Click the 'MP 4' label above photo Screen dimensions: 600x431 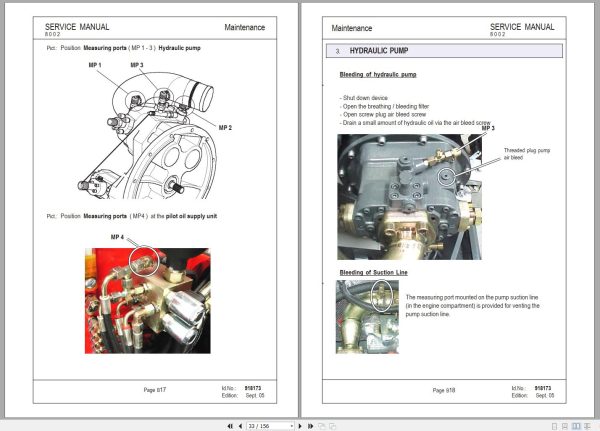coord(117,237)
